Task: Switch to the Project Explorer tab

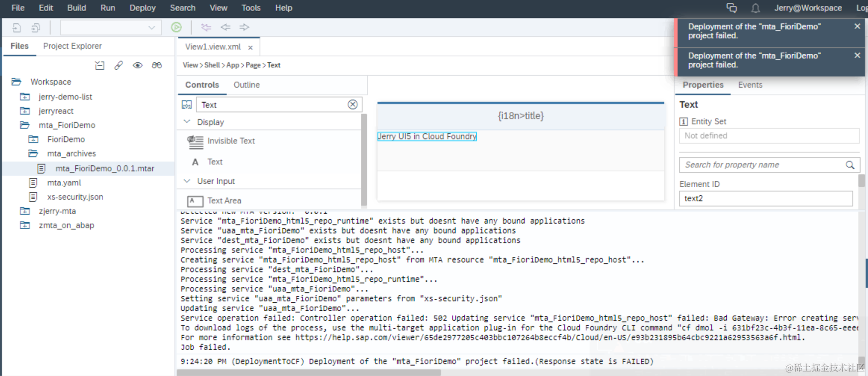Action: (72, 46)
